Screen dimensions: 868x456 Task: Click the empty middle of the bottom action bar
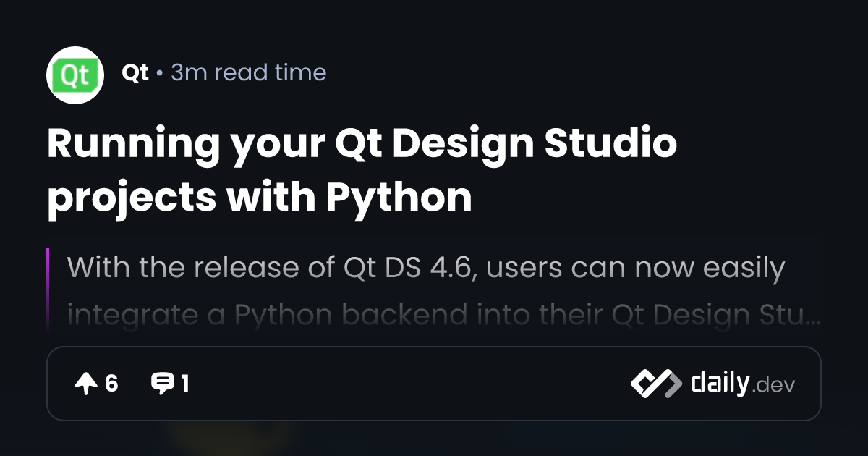point(405,384)
